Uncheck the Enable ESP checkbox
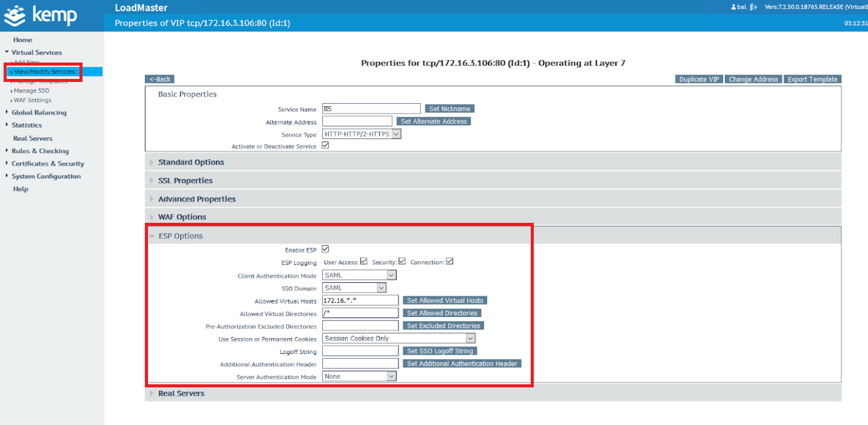This screenshot has height=425, width=868. click(325, 250)
